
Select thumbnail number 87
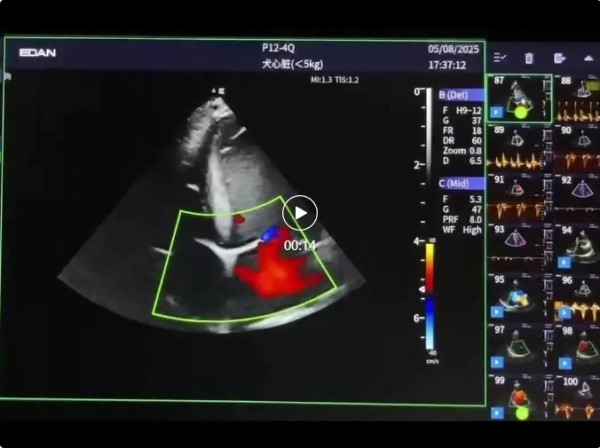519,98
